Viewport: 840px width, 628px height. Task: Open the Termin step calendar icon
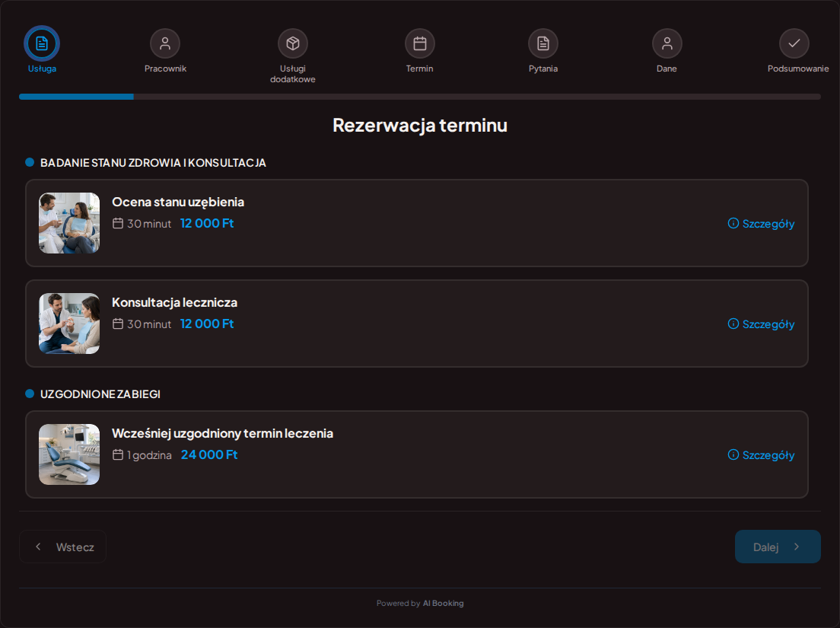[419, 43]
